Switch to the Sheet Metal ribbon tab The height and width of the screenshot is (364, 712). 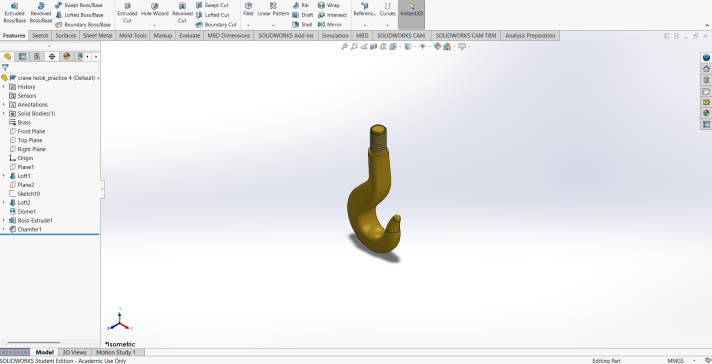[x=97, y=35]
